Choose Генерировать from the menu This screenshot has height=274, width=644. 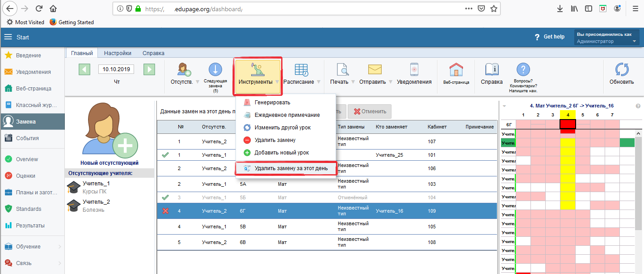(x=285, y=103)
